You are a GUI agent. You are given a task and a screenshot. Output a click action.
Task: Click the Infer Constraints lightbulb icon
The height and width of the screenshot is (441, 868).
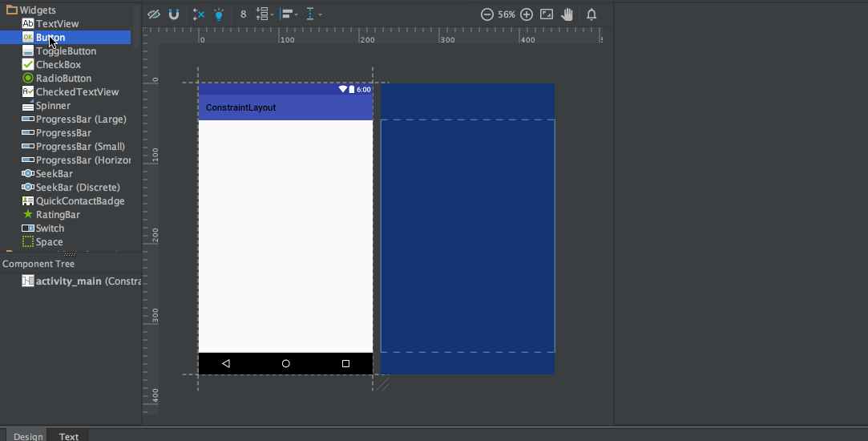[219, 14]
